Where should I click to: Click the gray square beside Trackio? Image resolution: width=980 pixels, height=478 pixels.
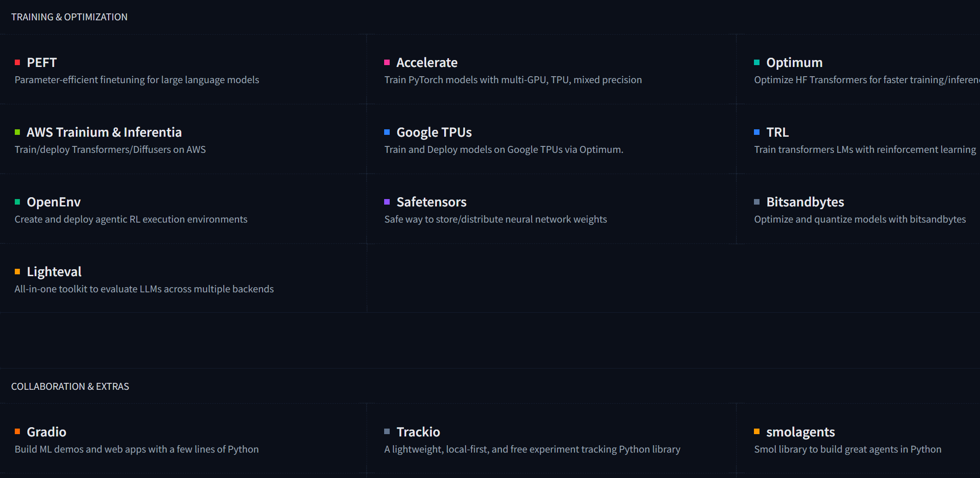click(387, 431)
